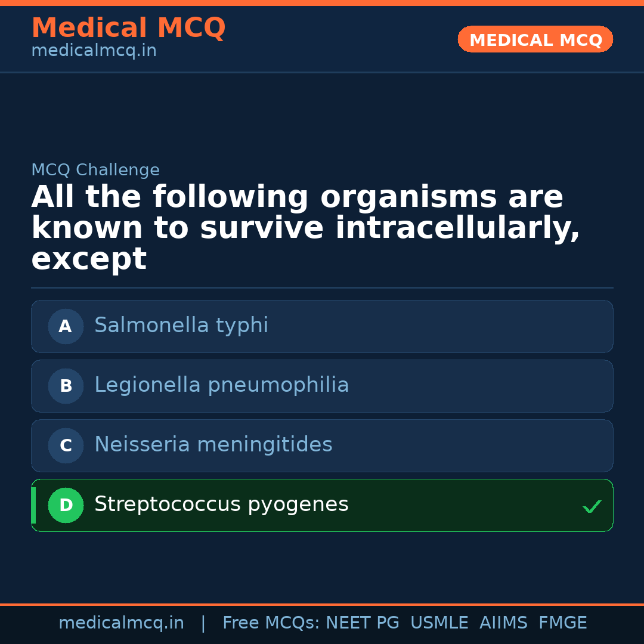
Task: Click the NEET PG label in footer
Action: pyautogui.click(x=363, y=623)
